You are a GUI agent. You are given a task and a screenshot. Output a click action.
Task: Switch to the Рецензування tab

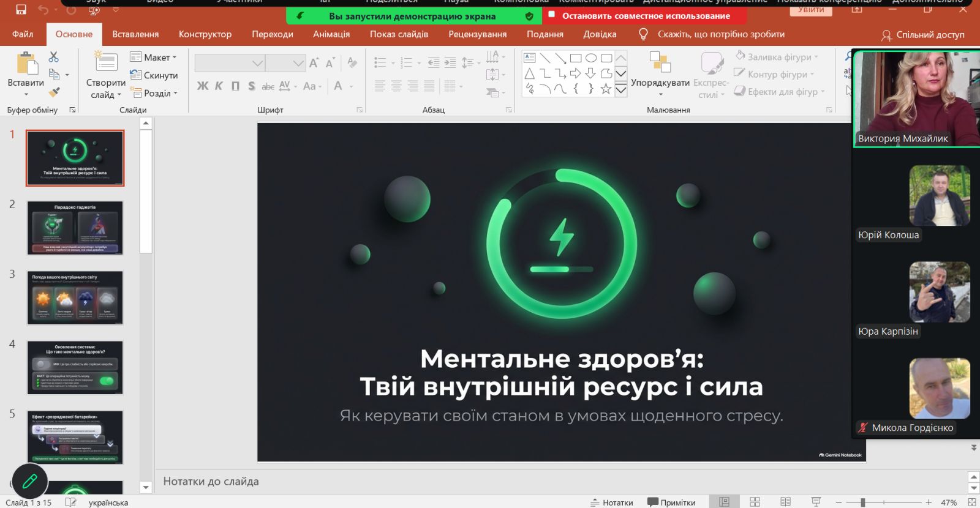(477, 34)
